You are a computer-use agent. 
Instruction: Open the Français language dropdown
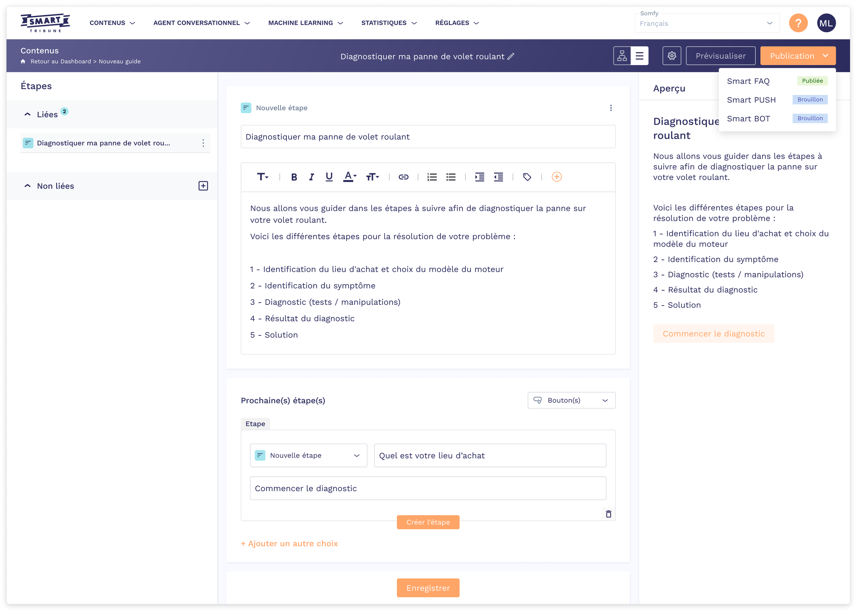[x=707, y=23]
